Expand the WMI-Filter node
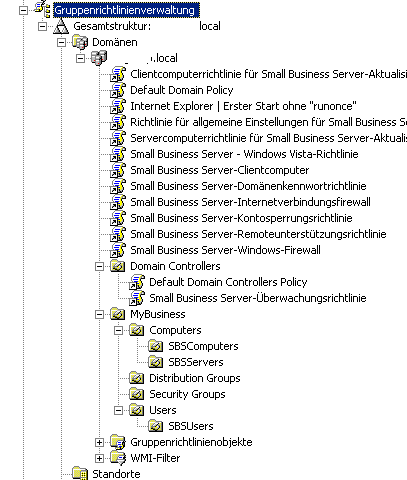The image size is (407, 480). click(99, 458)
